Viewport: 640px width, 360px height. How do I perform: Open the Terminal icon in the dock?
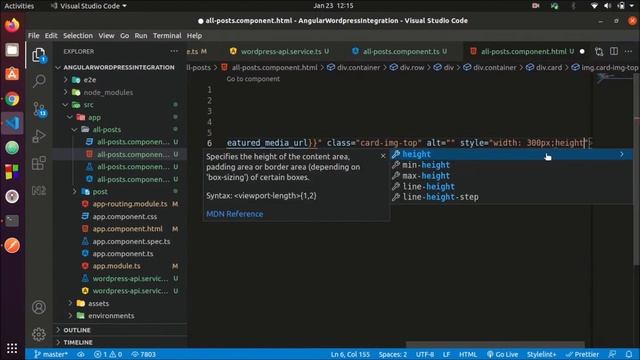coord(12,221)
